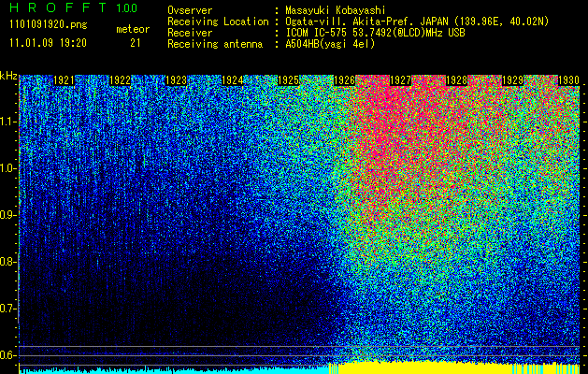
Task: Click the A504HB(yagi 4el) antenna text
Action: 330,44
